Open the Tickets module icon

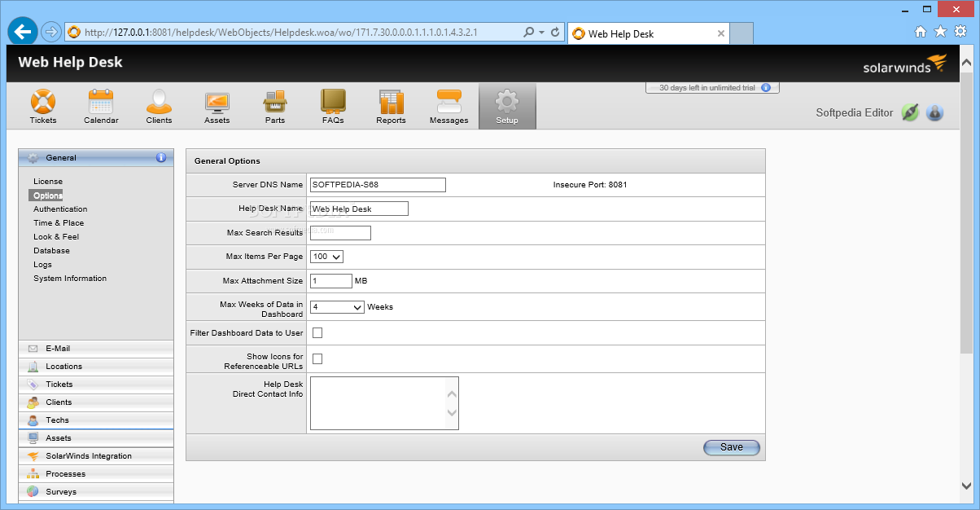pyautogui.click(x=43, y=108)
